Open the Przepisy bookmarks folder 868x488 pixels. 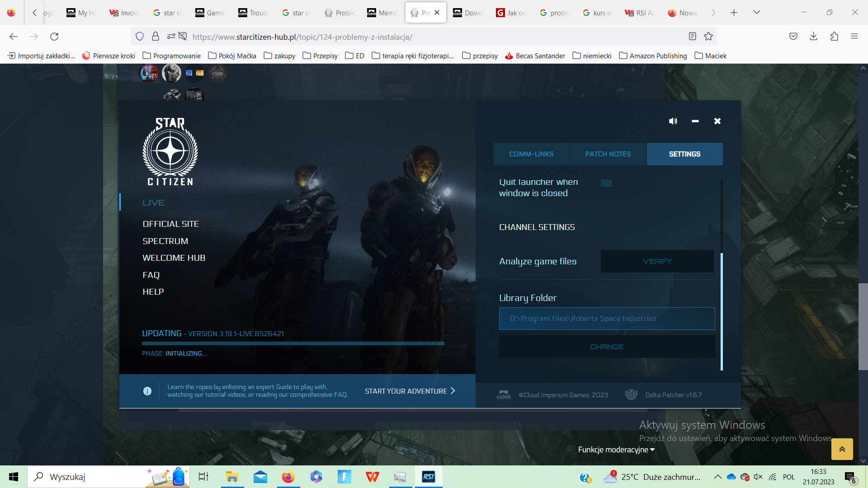click(x=320, y=56)
